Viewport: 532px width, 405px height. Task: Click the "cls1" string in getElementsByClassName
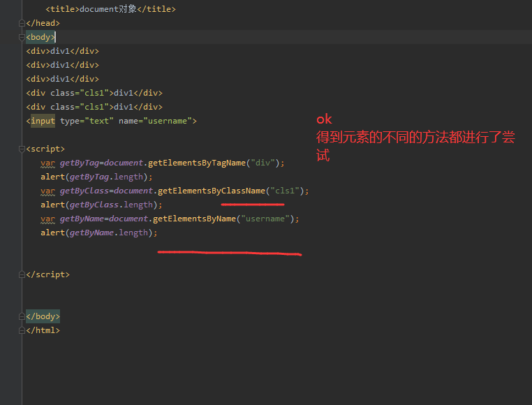tap(285, 191)
